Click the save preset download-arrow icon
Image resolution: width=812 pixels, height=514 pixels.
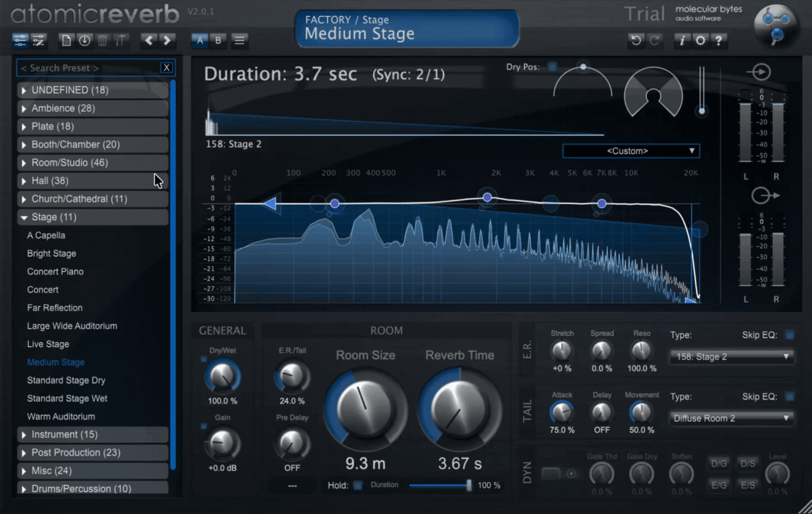point(84,41)
